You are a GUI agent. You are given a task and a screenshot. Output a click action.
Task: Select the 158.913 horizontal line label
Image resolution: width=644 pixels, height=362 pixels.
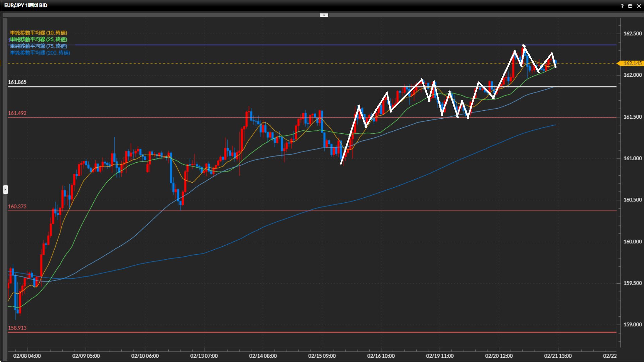point(17,328)
